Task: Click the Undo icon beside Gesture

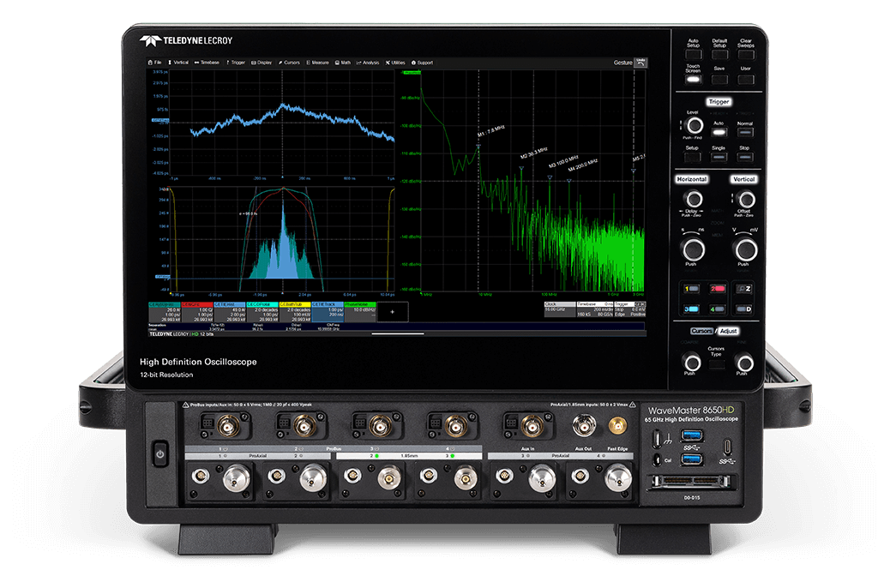Action: [x=640, y=62]
